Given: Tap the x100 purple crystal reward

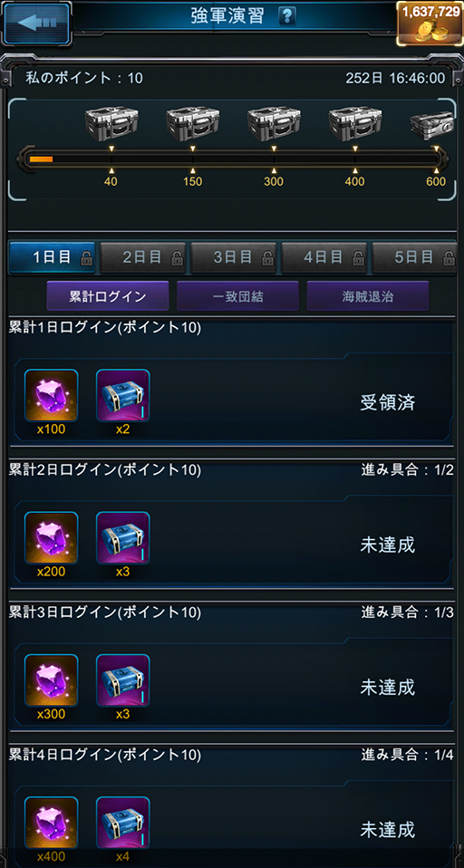Looking at the screenshot, I should (x=51, y=396).
